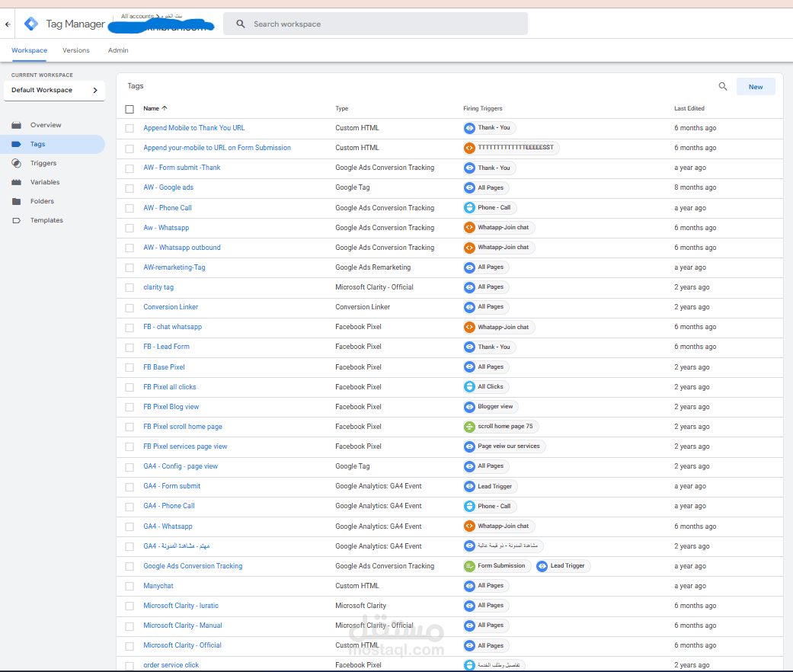Open Triggers in the sidebar
Screen dimensions: 793x672
click(x=43, y=163)
